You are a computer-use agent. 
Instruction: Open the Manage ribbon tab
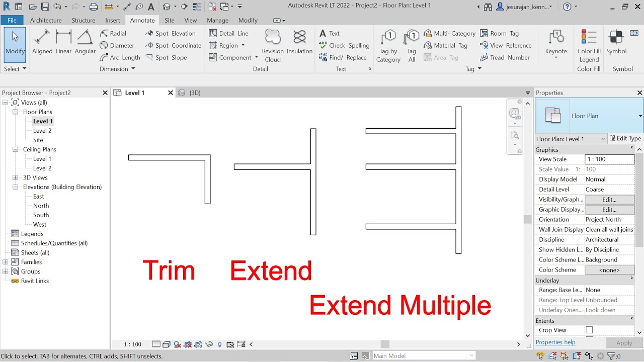point(217,20)
